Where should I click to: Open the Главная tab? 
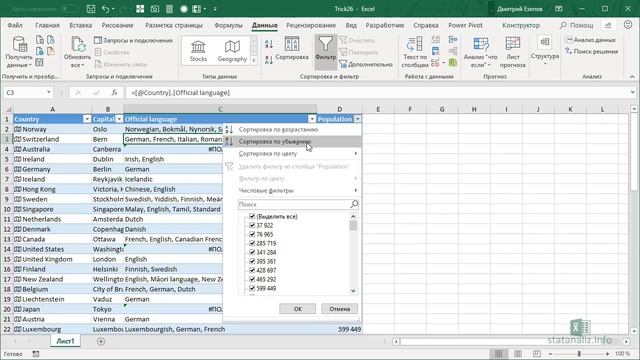pos(47,25)
